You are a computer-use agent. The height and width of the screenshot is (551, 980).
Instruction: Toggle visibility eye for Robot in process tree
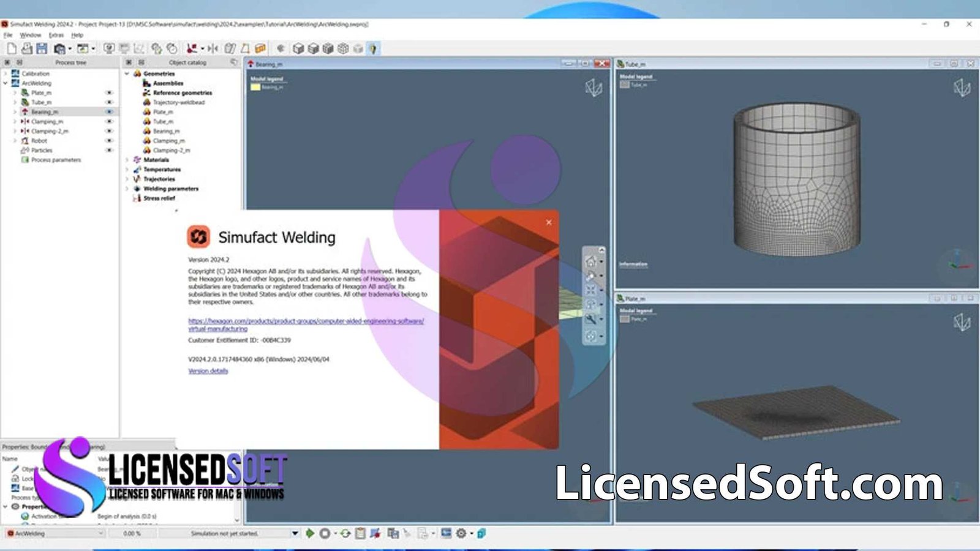pyautogui.click(x=109, y=141)
